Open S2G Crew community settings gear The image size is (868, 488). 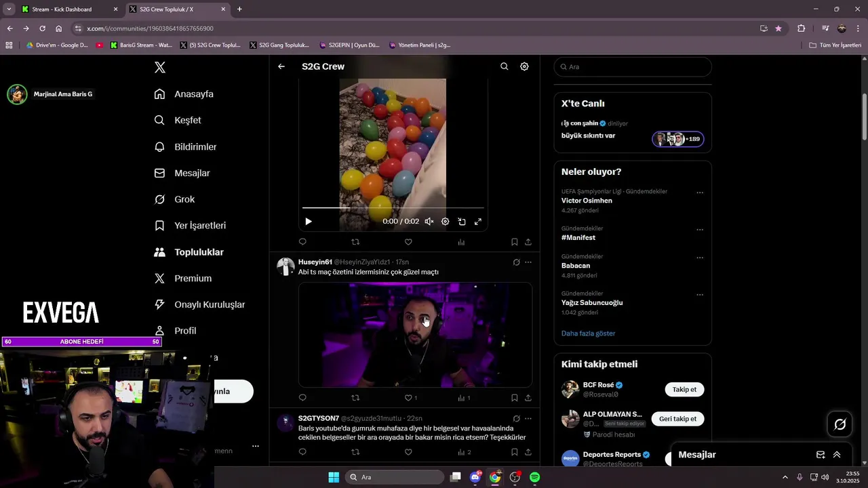tap(524, 66)
